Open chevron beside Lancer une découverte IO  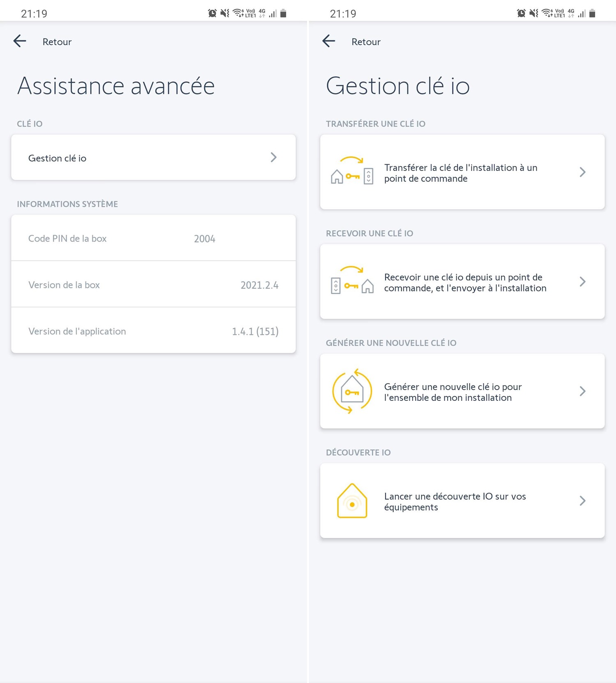(582, 501)
